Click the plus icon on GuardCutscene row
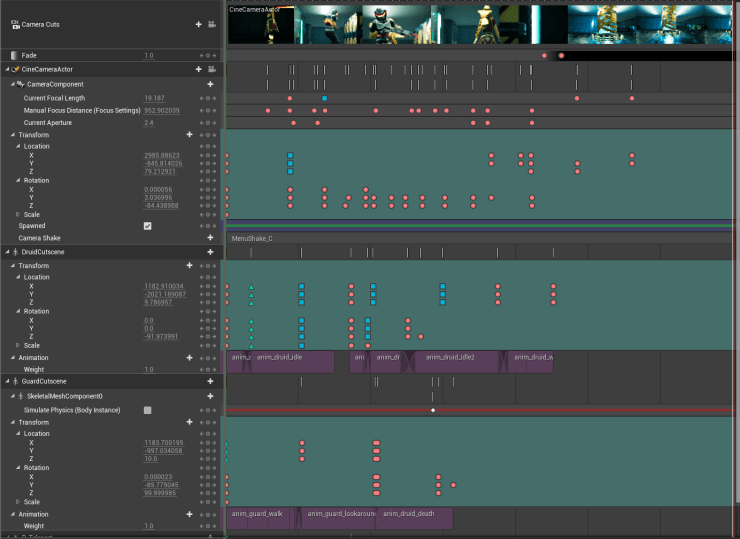Image resolution: width=740 pixels, height=539 pixels. point(210,381)
